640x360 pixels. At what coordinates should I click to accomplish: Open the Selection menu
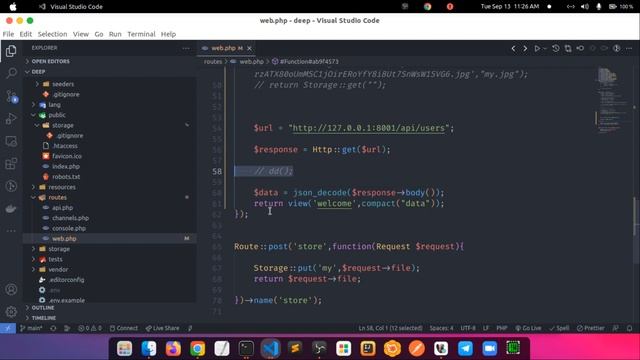pyautogui.click(x=52, y=34)
